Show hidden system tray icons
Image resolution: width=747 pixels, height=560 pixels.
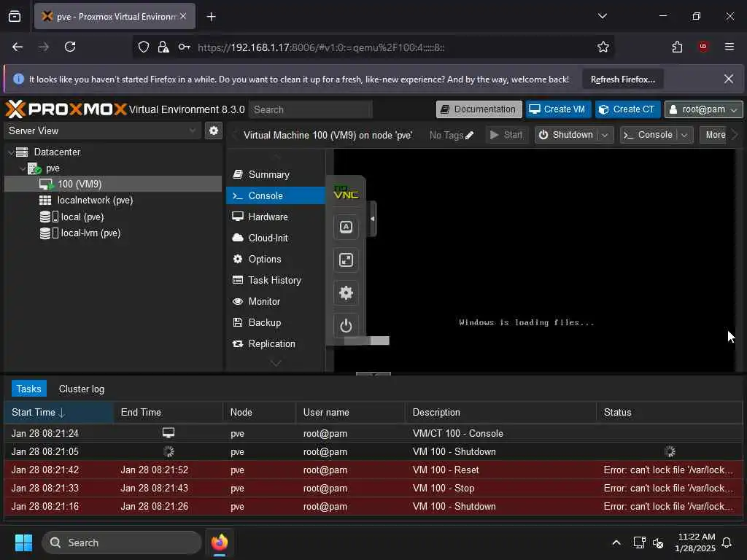tap(616, 542)
